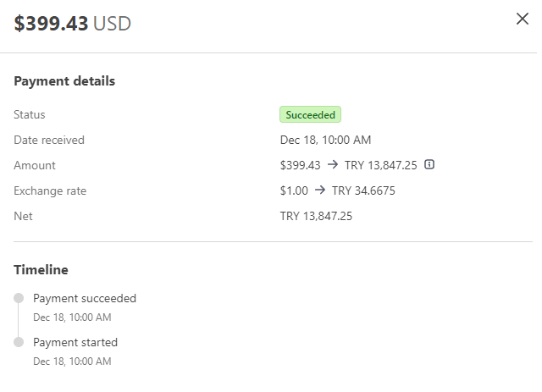Click the $399.43 amount in Amount row
542x392 pixels.
tap(300, 165)
